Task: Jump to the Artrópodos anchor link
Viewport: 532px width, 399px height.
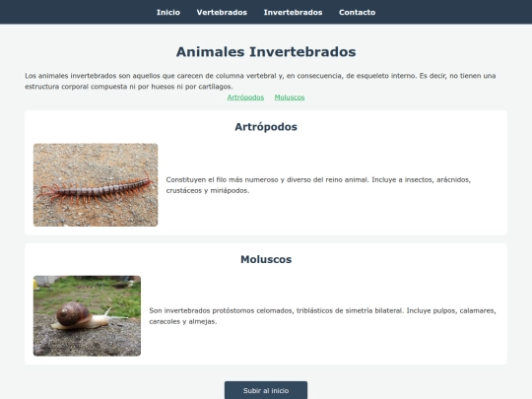Action: coord(245,98)
